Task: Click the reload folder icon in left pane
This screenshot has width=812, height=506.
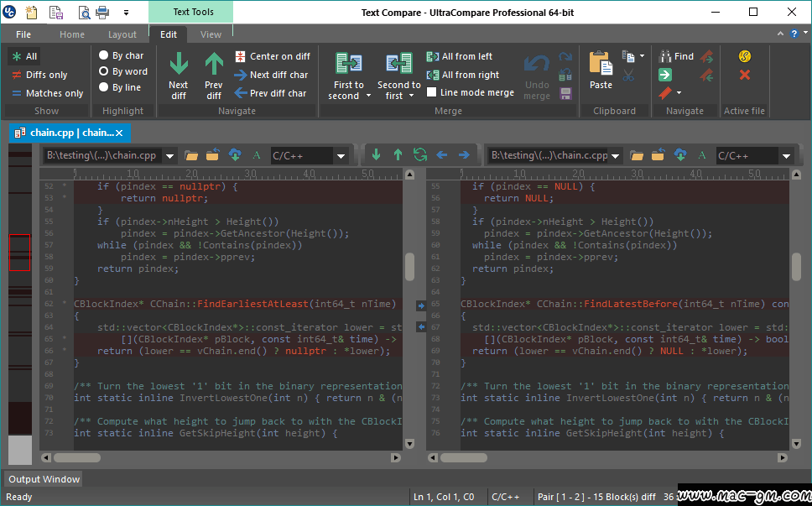Action: tap(212, 155)
